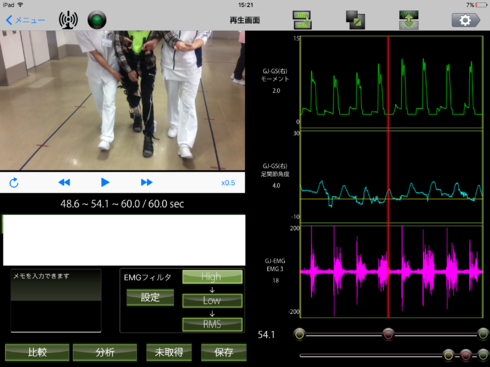Screen dimensions: 490x367
Task: Click the replay loop icon
Action: [x=14, y=183]
